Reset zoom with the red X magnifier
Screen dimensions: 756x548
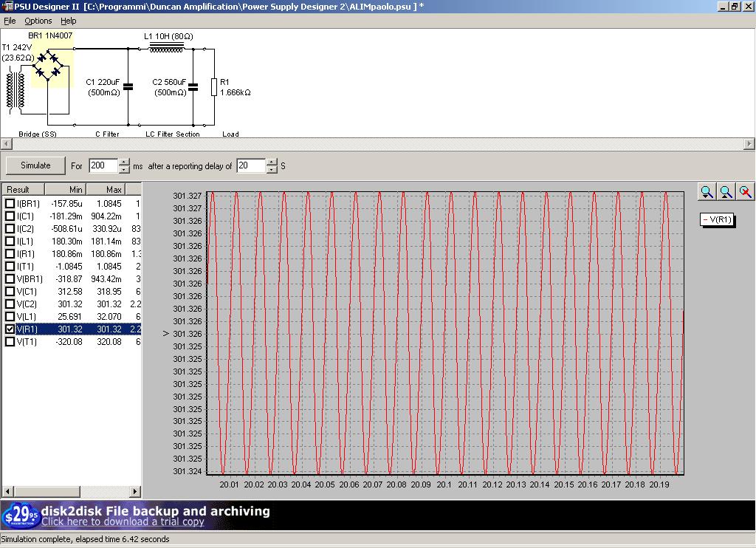(x=746, y=192)
